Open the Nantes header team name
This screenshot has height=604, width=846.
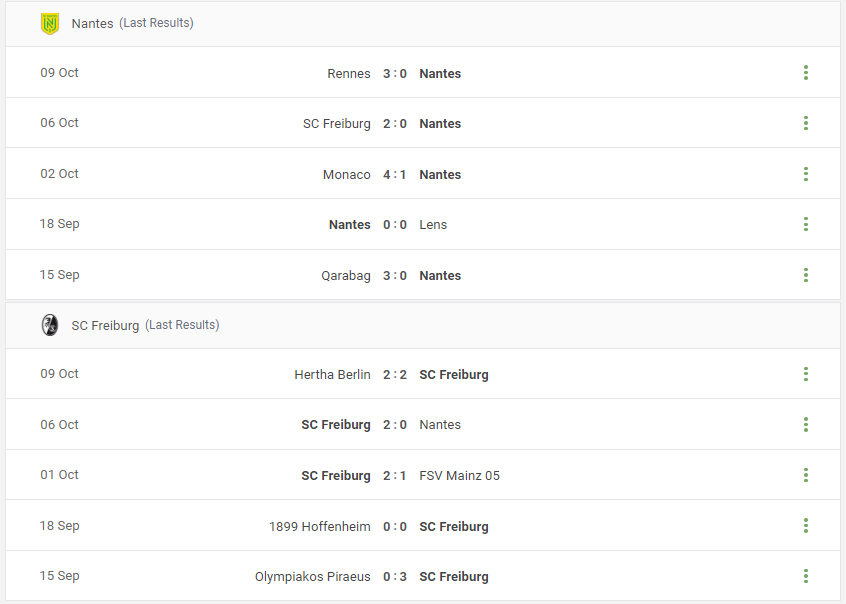tap(92, 24)
